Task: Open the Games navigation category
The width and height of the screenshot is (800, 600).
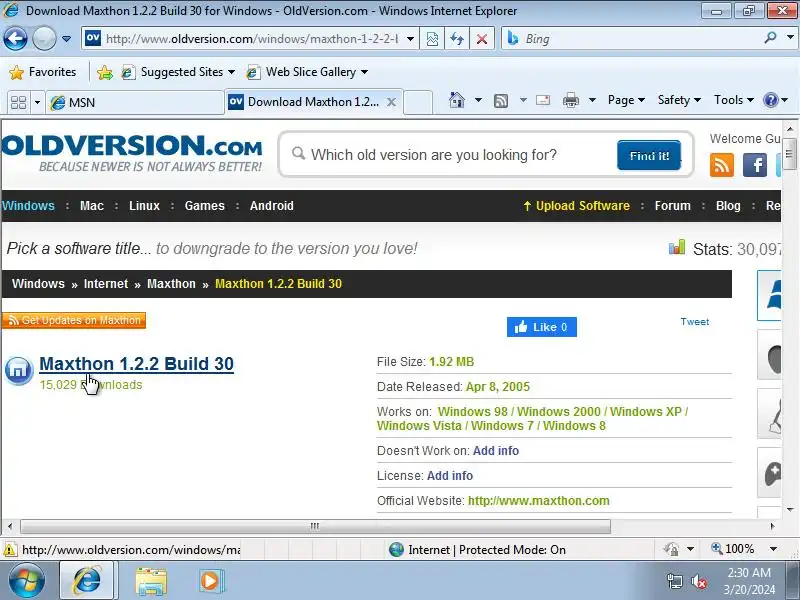Action: (x=205, y=206)
